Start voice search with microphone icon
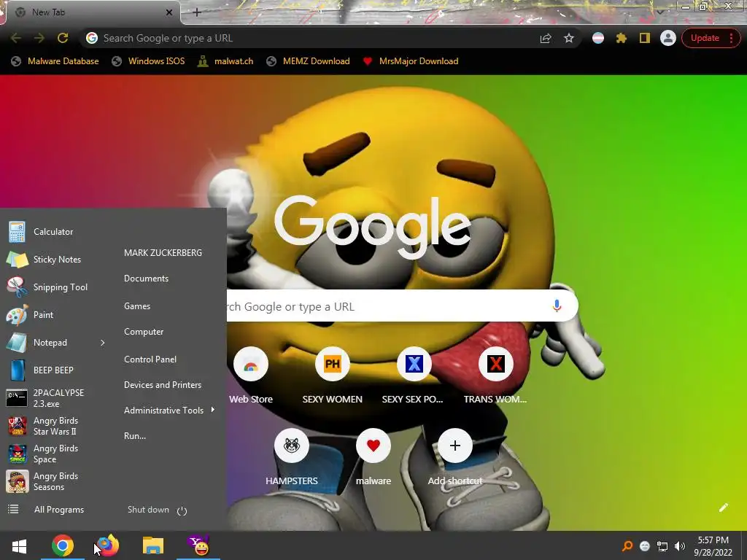This screenshot has height=560, width=747. coord(557,306)
